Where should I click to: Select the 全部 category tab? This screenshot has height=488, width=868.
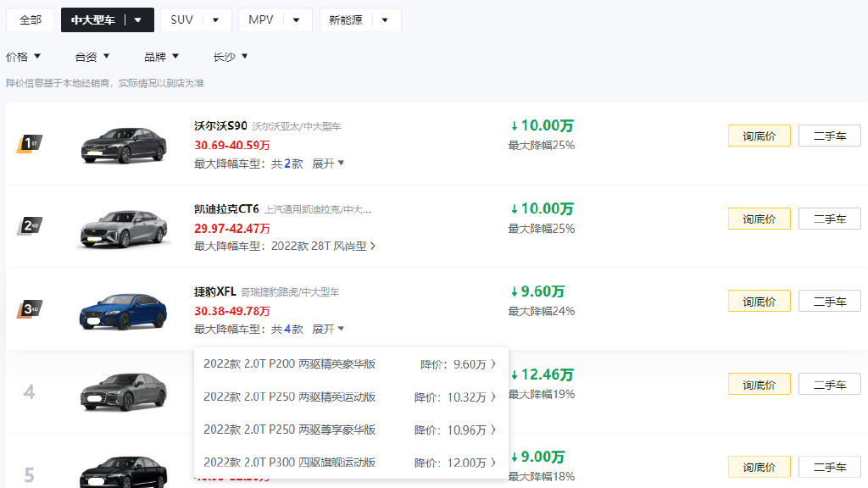coord(30,20)
